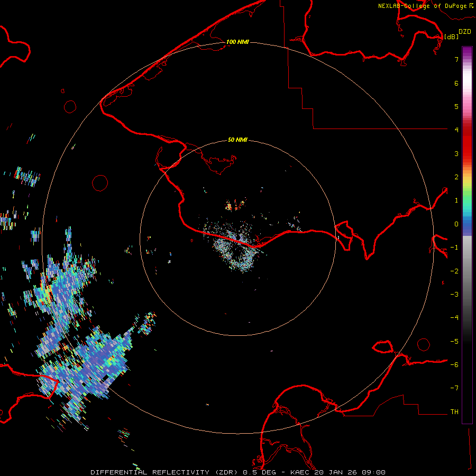This screenshot has width=476, height=476.
Task: Select the -7 dB tick on the scale
Action: (454, 388)
